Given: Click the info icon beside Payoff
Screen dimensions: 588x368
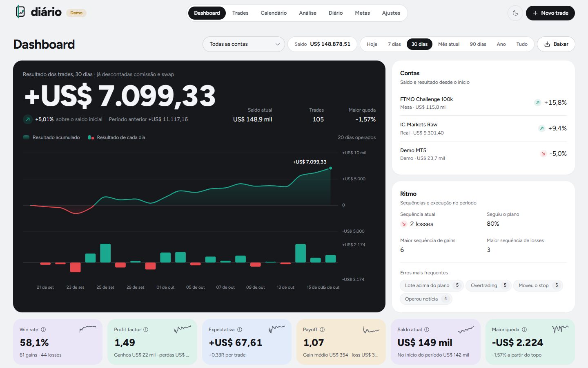Looking at the screenshot, I should click(x=322, y=330).
